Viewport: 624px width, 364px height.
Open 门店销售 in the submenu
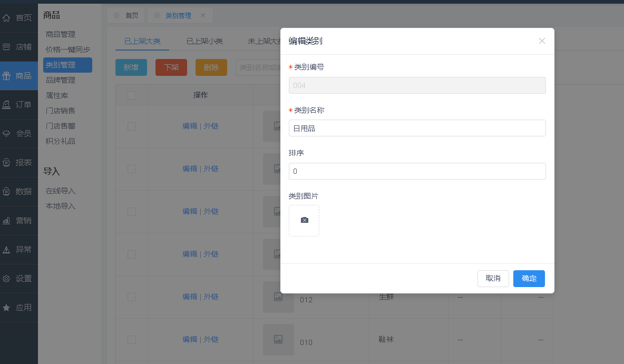[x=61, y=111]
